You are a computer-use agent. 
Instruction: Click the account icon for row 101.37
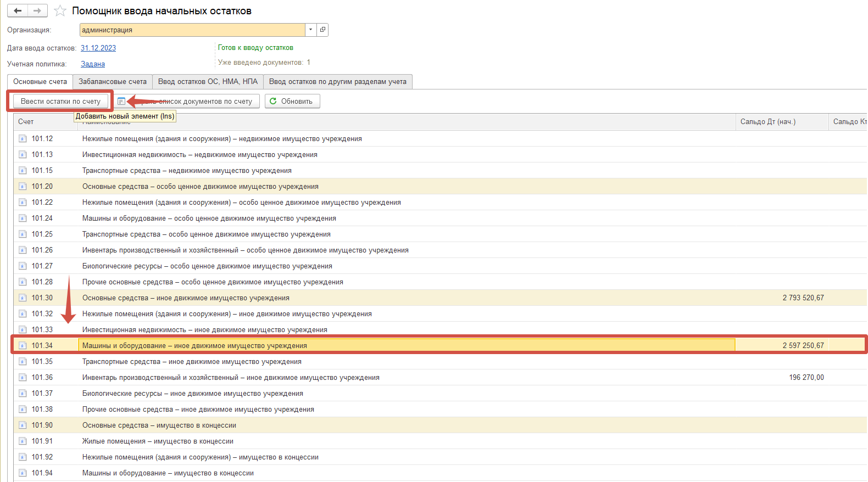pos(23,394)
